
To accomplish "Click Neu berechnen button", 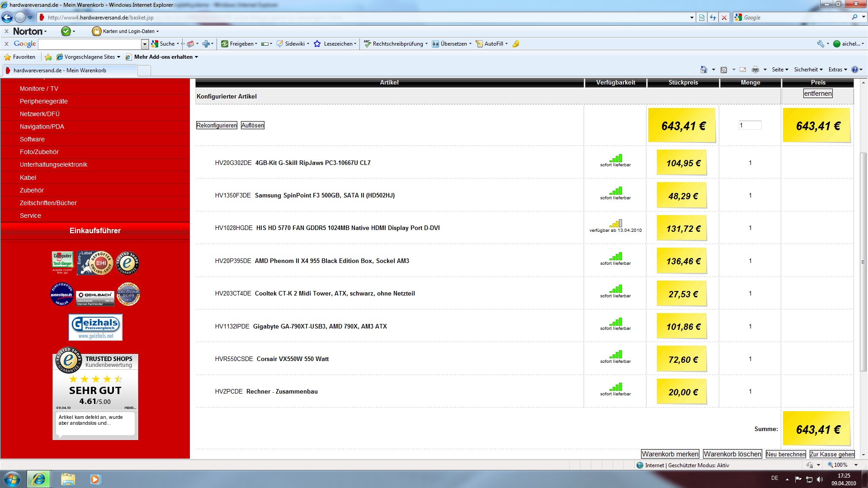I will click(x=786, y=454).
